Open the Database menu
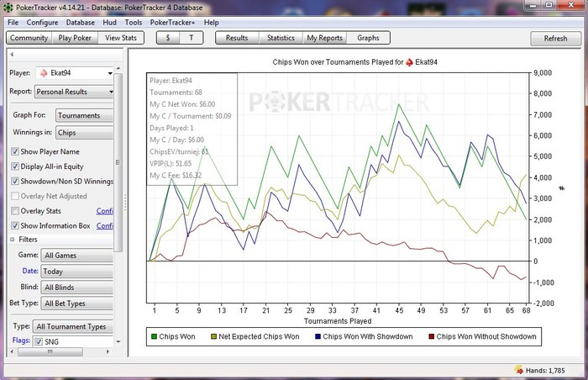Viewport: 588px width, 380px height. (x=81, y=23)
